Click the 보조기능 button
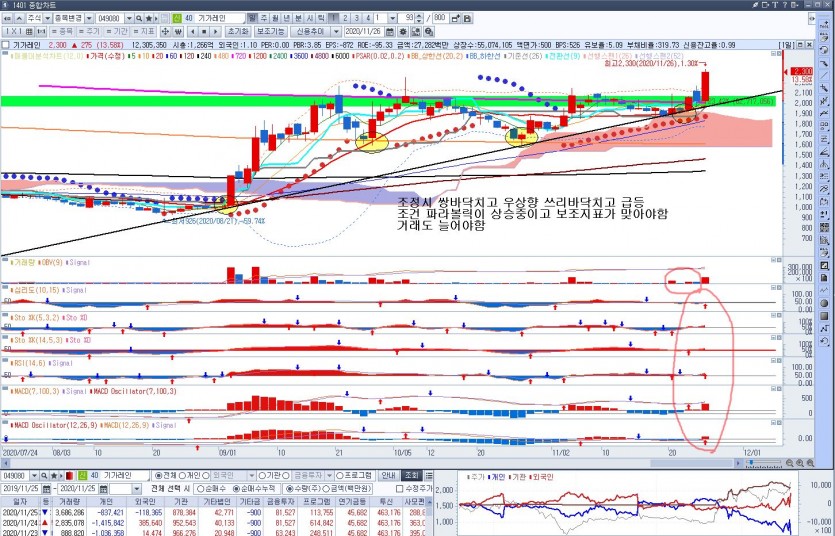835x536 pixels. 271,32
